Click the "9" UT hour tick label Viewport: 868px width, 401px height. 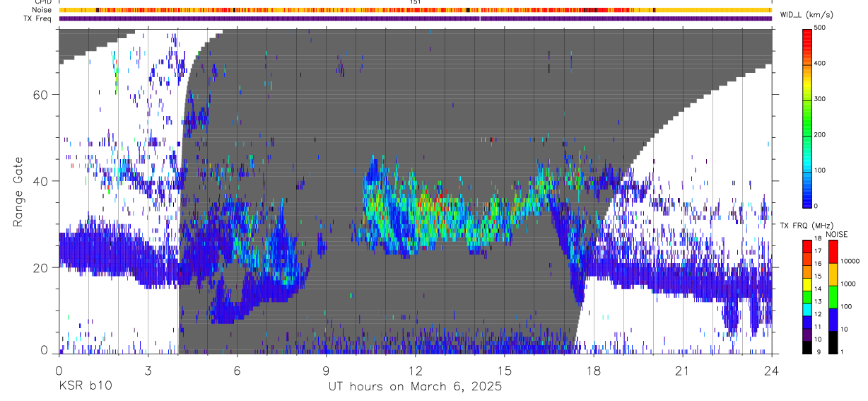(326, 370)
